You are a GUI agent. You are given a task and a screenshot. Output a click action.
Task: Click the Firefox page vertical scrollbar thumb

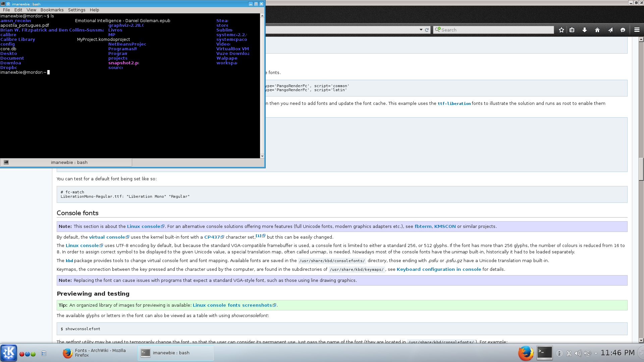[641, 169]
